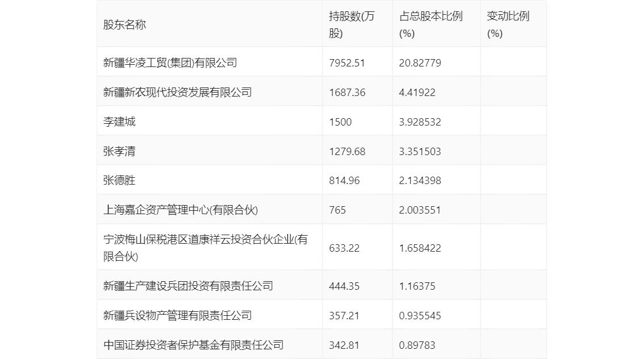Click percentage value 2.003551
The width and height of the screenshot is (644, 359).
420,210
